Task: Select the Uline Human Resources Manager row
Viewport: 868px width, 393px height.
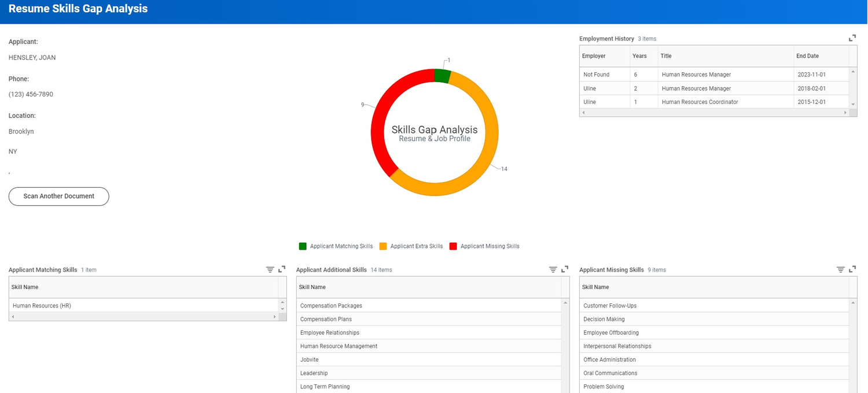Action: click(x=694, y=88)
